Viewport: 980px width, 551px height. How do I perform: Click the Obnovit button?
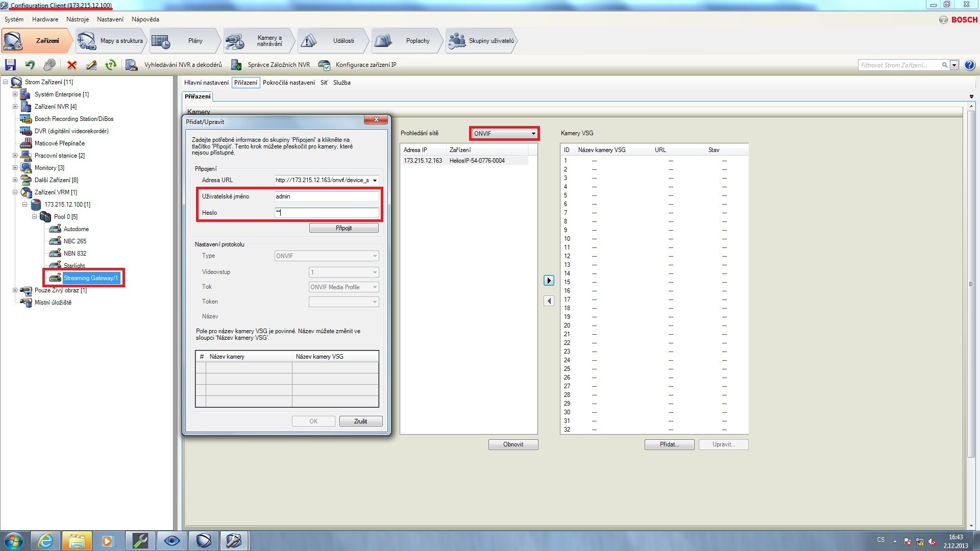[513, 444]
